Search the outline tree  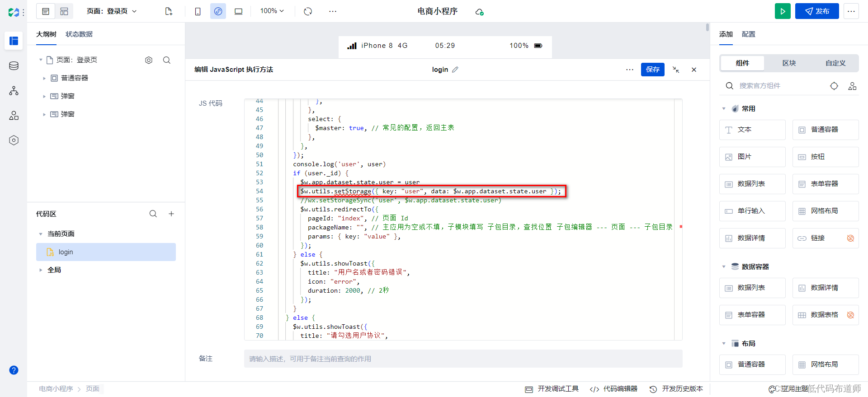[167, 60]
